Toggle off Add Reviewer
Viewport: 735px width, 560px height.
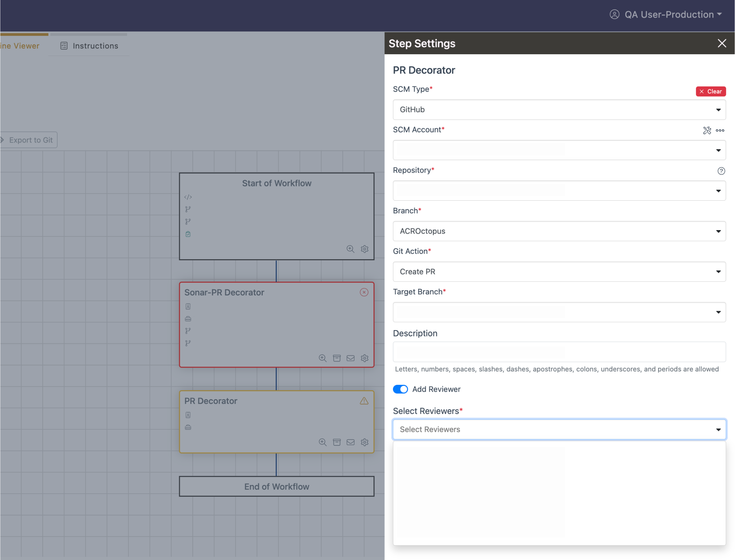400,389
